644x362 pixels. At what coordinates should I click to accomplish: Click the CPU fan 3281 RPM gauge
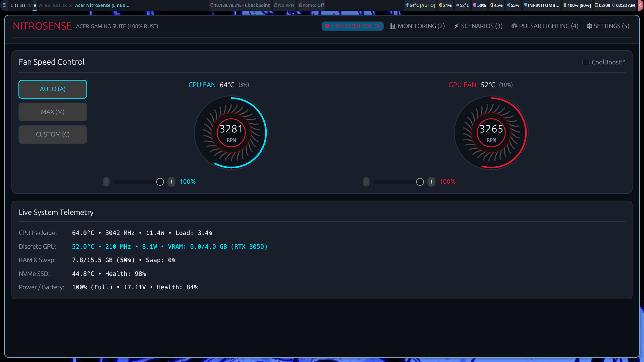(x=231, y=133)
